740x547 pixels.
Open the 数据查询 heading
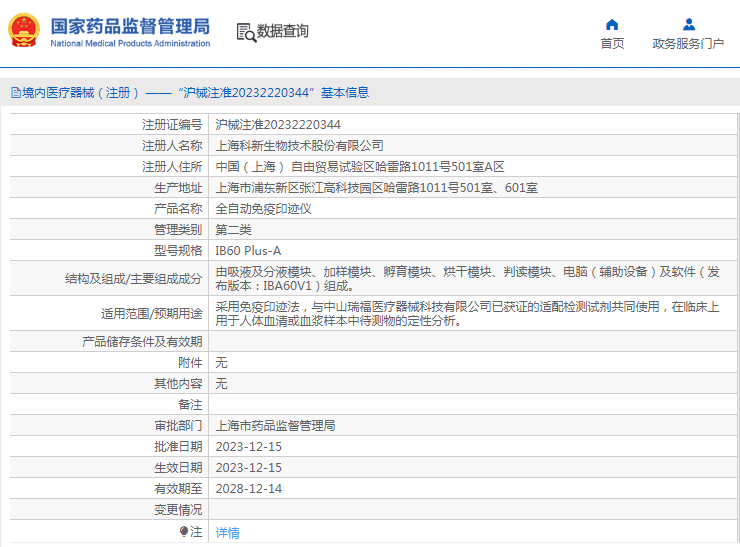point(282,31)
